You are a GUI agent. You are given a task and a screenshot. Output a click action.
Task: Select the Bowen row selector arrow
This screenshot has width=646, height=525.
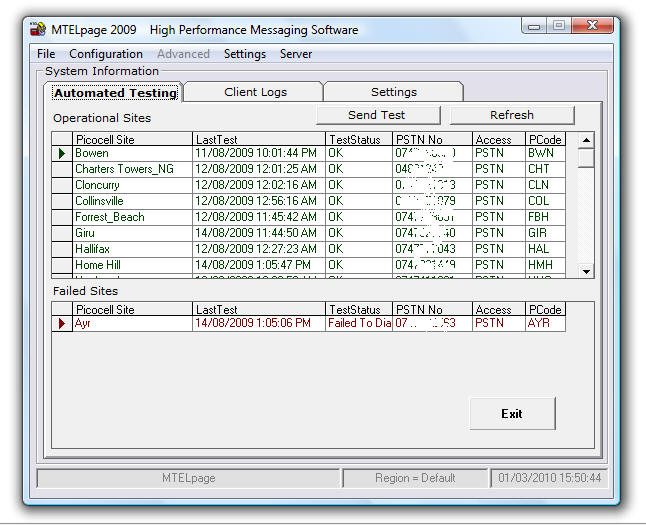[x=62, y=153]
